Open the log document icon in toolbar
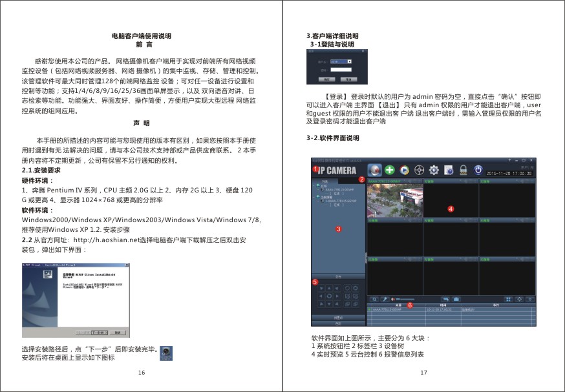 click(x=449, y=170)
